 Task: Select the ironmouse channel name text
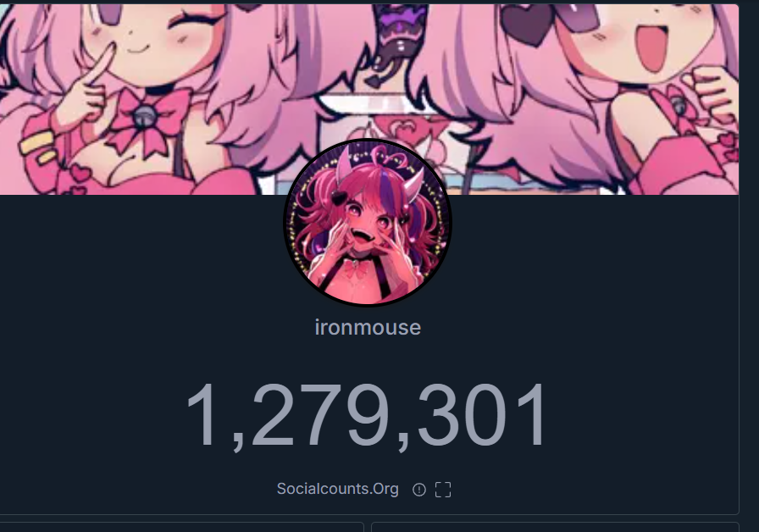(x=368, y=328)
